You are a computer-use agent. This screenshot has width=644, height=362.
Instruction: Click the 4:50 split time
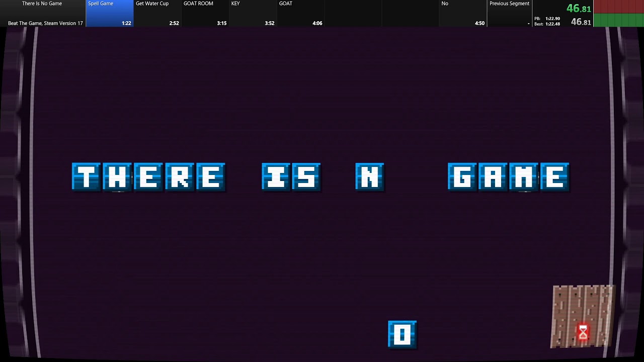[x=480, y=23]
